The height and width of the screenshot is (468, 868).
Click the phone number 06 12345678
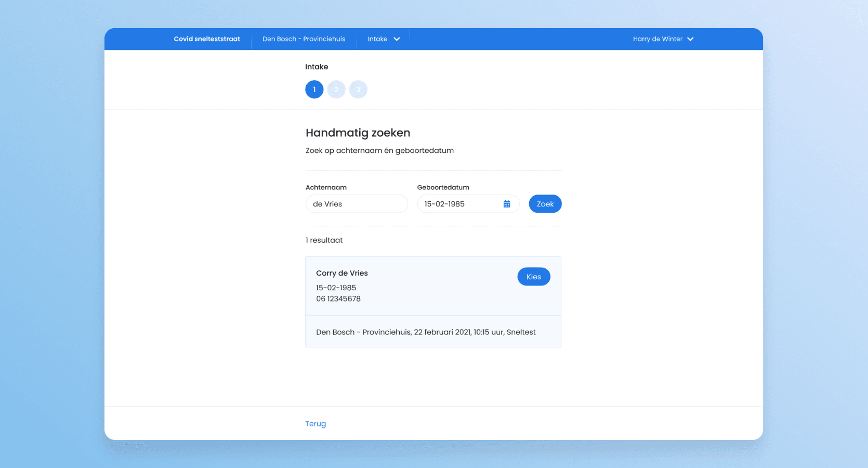point(338,298)
